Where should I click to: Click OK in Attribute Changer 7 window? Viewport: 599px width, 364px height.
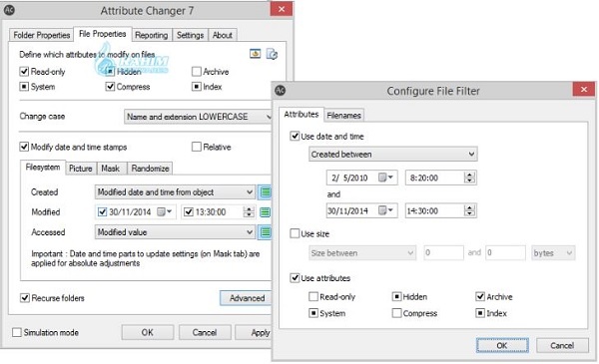tap(148, 332)
